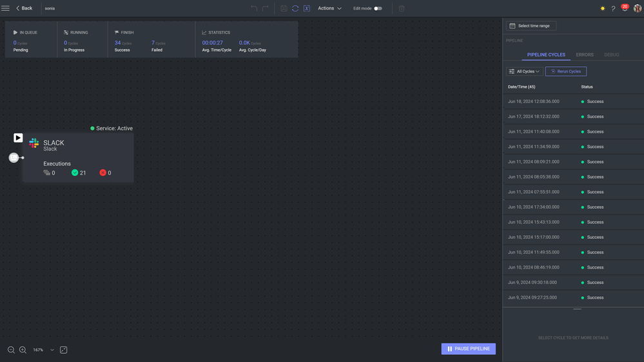The height and width of the screenshot is (362, 644).
Task: Zoom in the canvas
Action: pyautogui.click(x=23, y=350)
